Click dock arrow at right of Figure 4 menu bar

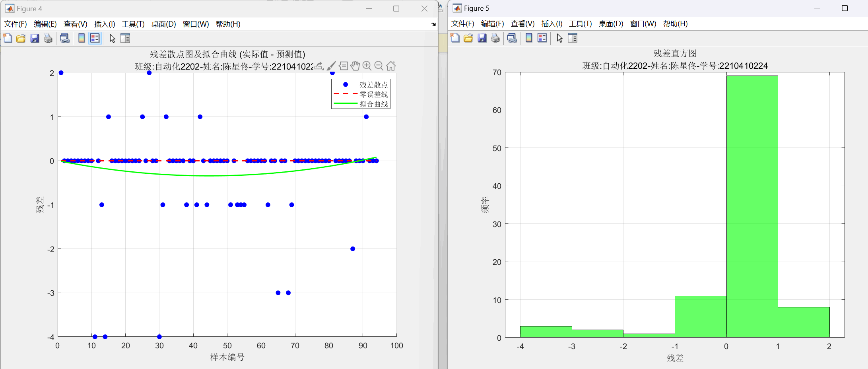pos(433,24)
